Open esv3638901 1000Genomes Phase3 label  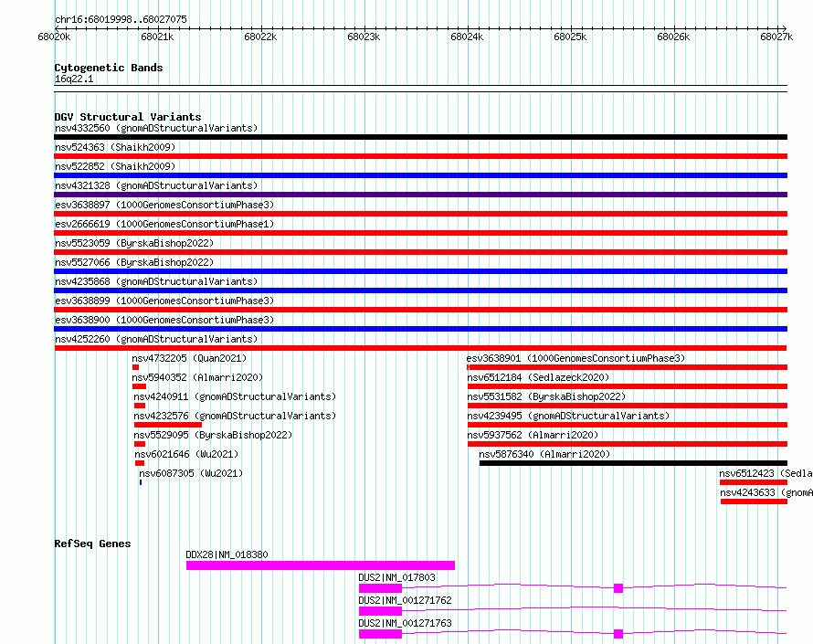(x=576, y=358)
